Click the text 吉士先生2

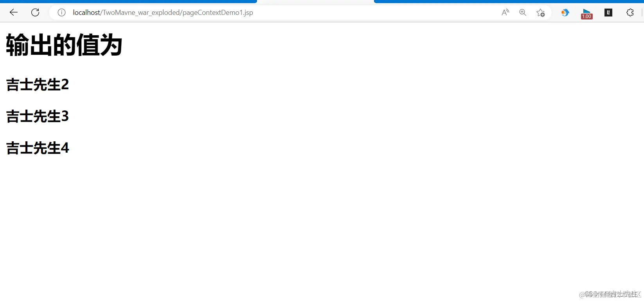pyautogui.click(x=38, y=85)
